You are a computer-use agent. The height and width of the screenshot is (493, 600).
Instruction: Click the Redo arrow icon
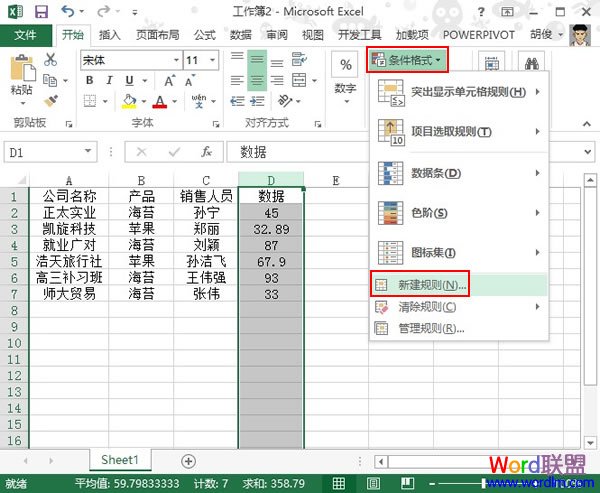103,11
